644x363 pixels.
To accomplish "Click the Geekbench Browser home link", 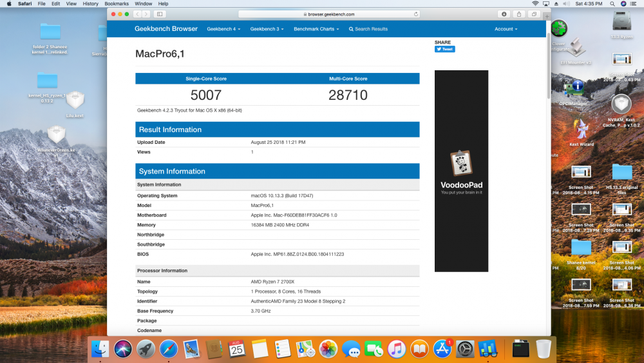I will pos(166,29).
